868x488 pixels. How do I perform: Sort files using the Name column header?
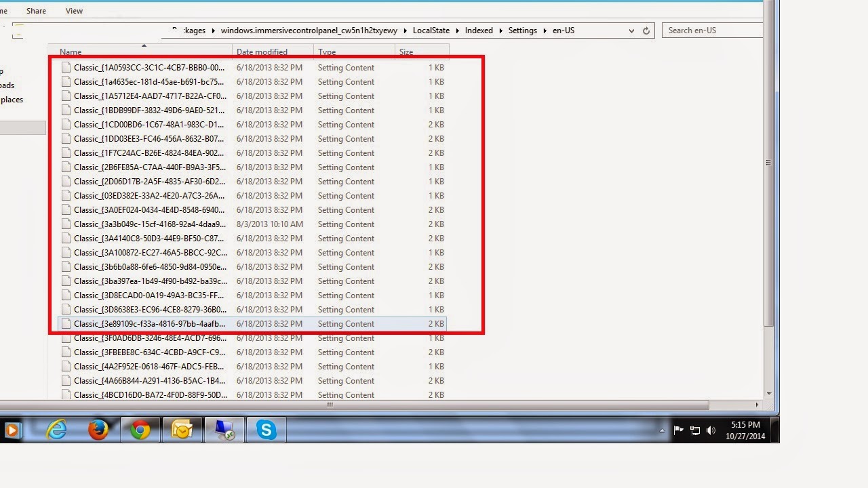71,52
